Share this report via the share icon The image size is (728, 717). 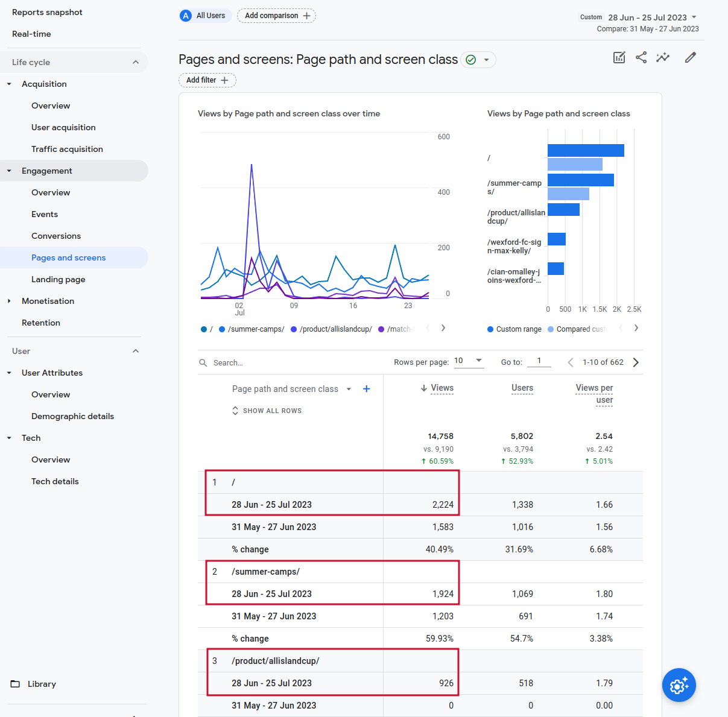[641, 57]
